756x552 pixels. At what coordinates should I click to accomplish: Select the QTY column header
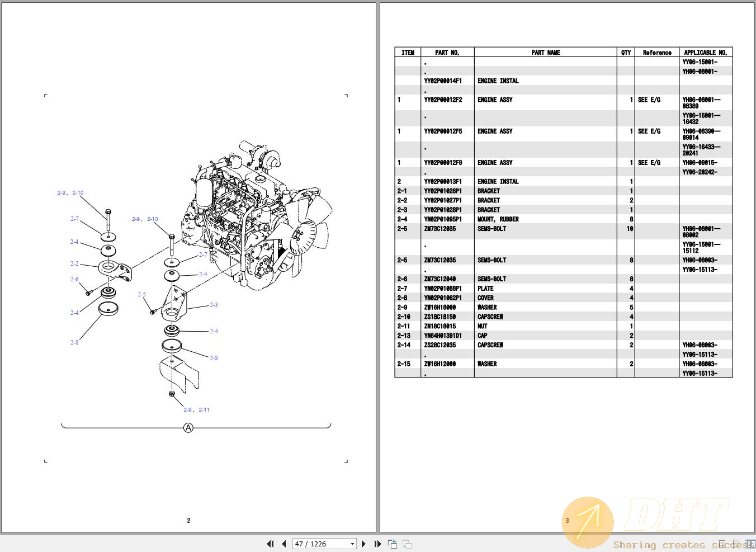626,53
